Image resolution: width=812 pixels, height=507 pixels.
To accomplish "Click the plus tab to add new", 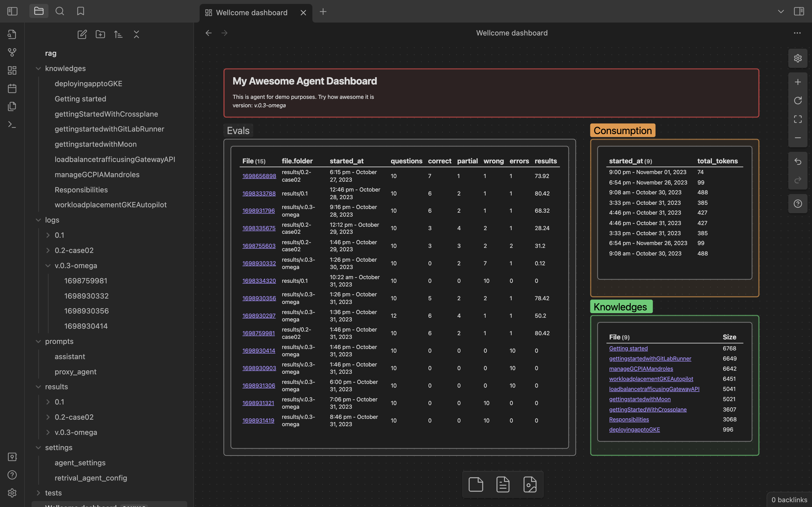I will (323, 12).
